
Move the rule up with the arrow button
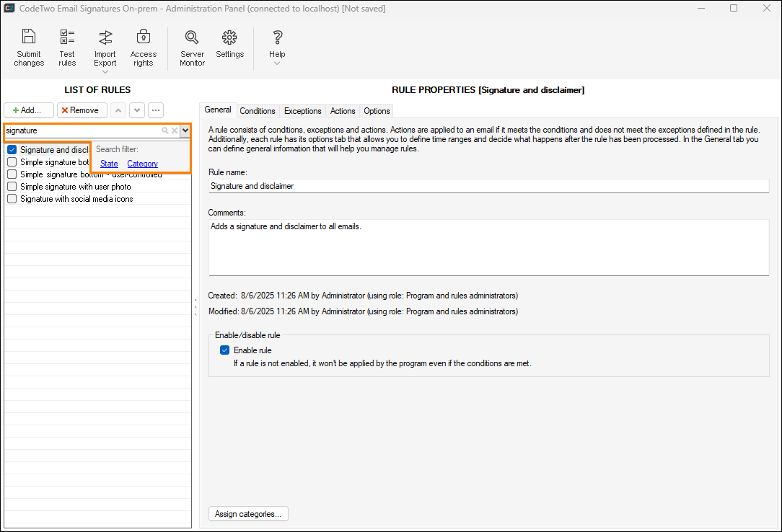[x=118, y=110]
